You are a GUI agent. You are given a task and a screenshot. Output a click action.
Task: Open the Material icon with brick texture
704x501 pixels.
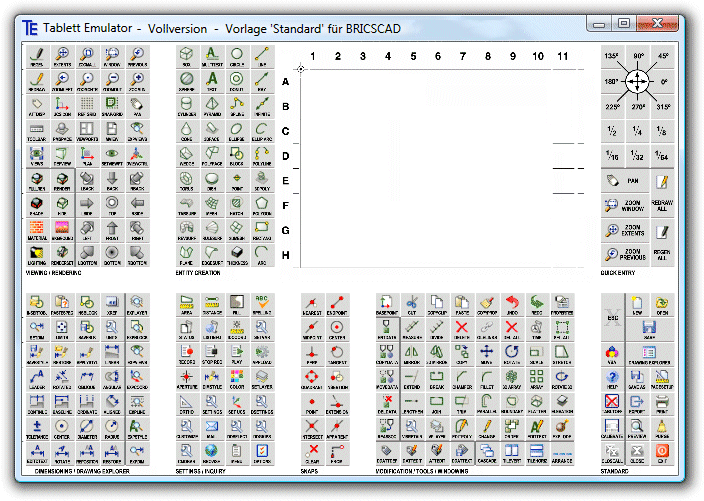(x=37, y=230)
